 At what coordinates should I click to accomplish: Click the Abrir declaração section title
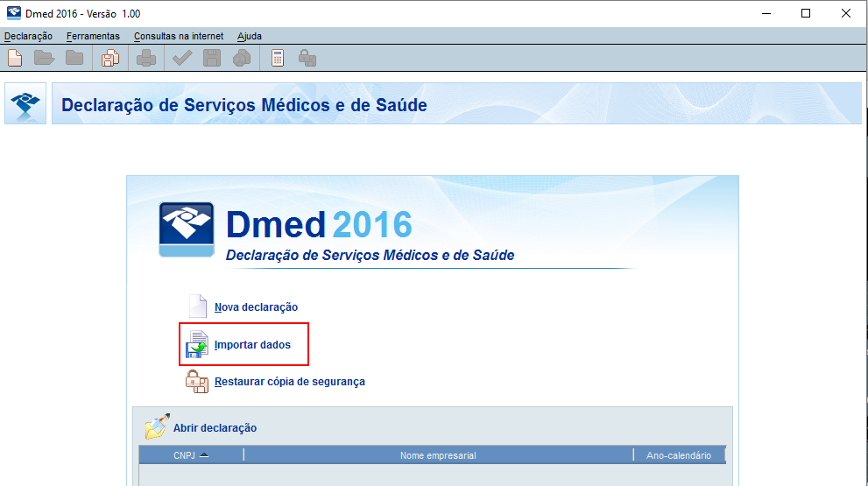click(x=215, y=428)
